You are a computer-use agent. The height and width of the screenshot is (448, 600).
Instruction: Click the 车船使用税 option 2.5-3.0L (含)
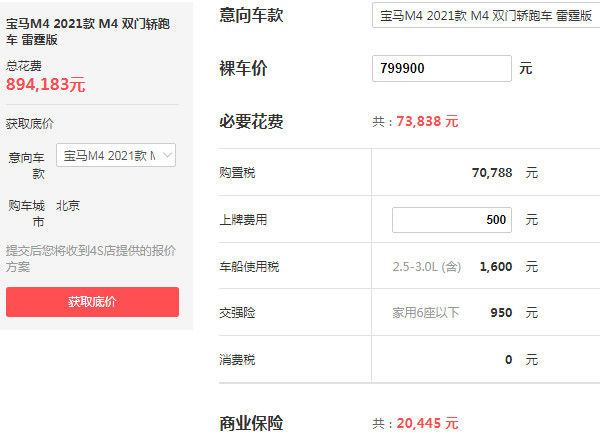point(427,267)
